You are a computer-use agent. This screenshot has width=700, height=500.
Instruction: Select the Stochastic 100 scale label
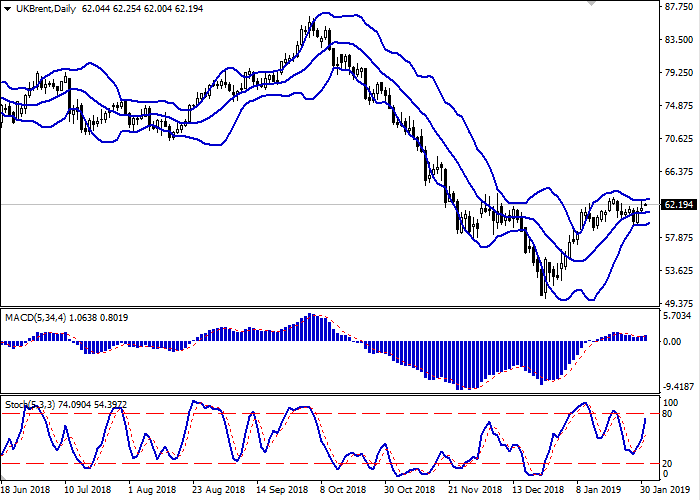[671, 403]
